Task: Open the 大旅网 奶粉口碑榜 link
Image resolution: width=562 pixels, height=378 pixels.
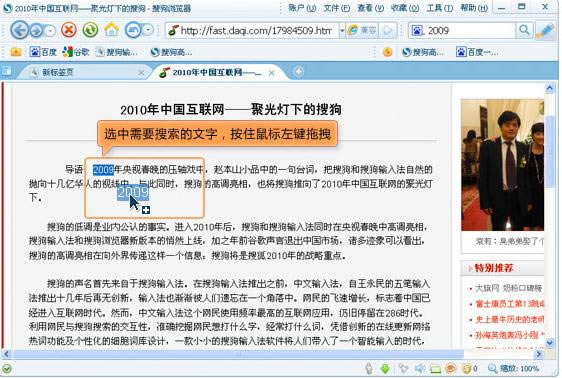Action: [508, 288]
